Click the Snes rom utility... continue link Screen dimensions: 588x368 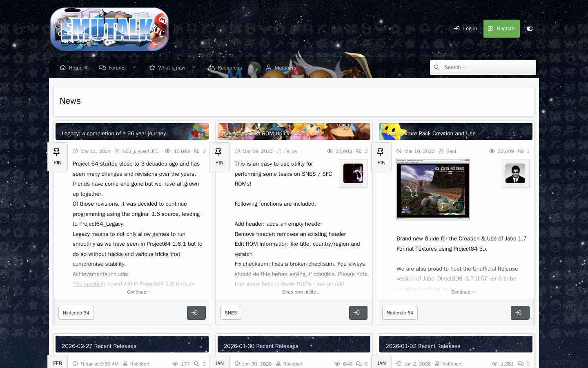point(301,292)
